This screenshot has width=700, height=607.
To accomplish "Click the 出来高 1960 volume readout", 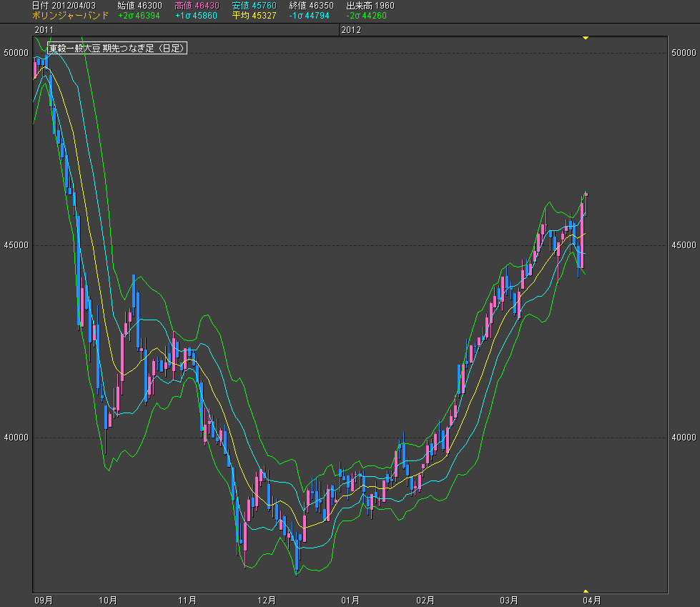I will (370, 6).
